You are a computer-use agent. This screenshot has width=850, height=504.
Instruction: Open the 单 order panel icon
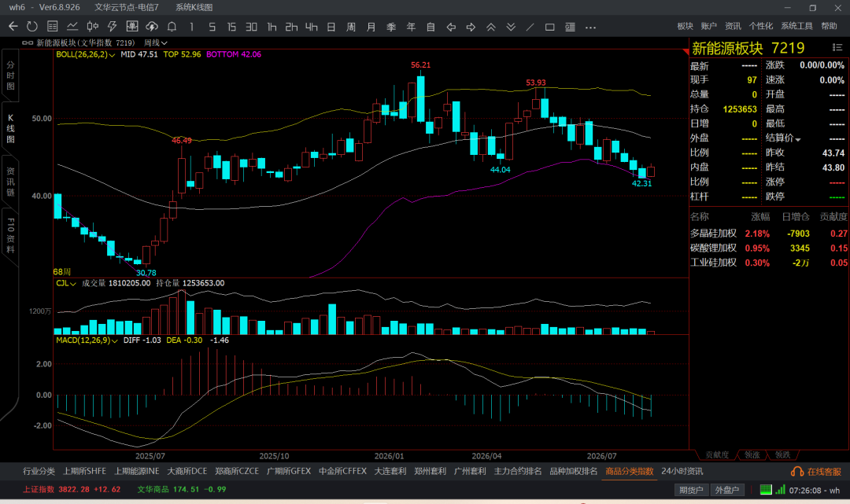131,27
